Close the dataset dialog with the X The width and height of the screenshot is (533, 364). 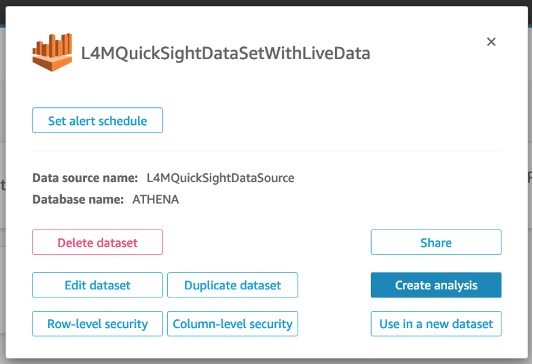(491, 42)
